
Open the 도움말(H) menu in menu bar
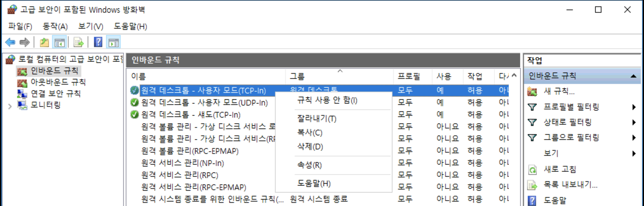tap(131, 26)
